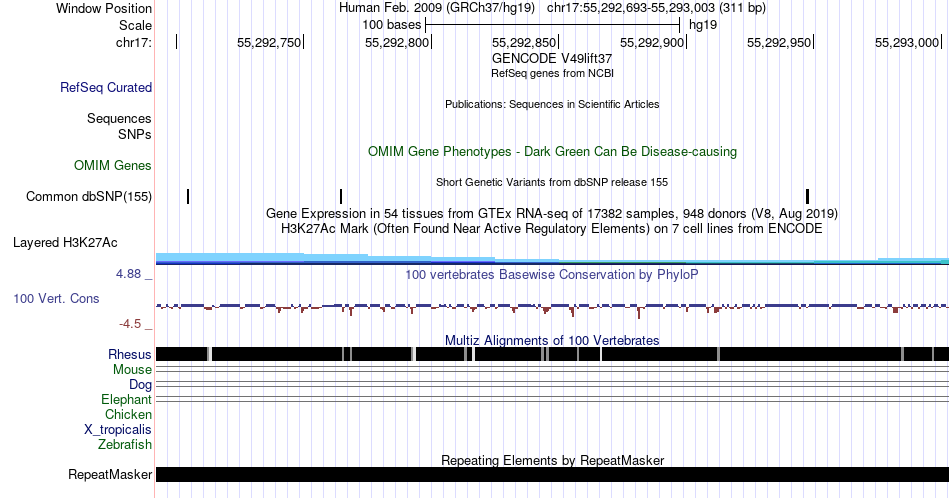The image size is (950, 498).
Task: Select the Layered H3K27Ac track label
Action: click(65, 242)
